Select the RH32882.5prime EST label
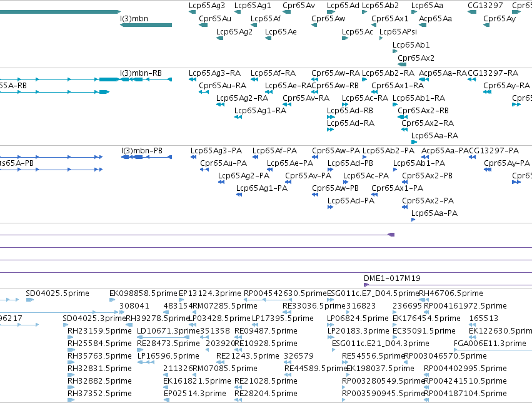 click(x=99, y=381)
